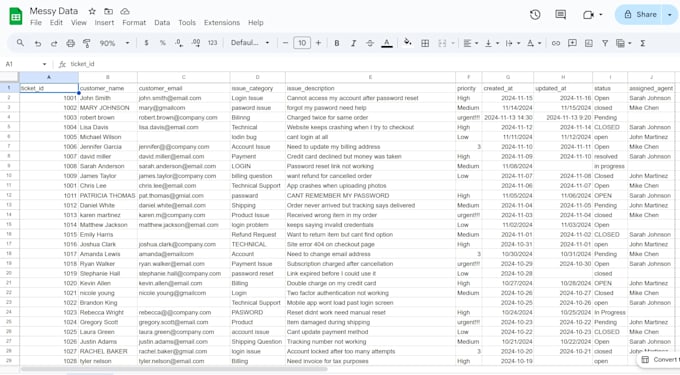Viewport: 680px width, 375px height.
Task: Toggle italic formatting
Action: pos(353,43)
